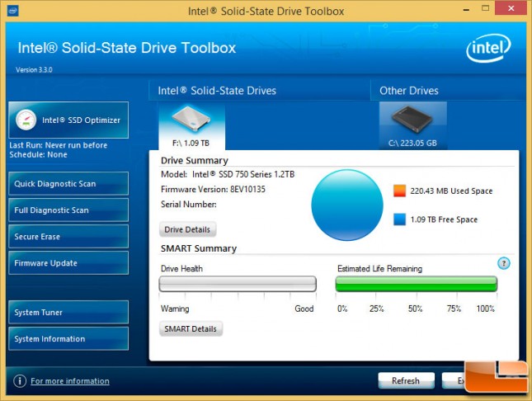Click the blue Free Space swatch
This screenshot has width=532, height=401.
coord(399,219)
